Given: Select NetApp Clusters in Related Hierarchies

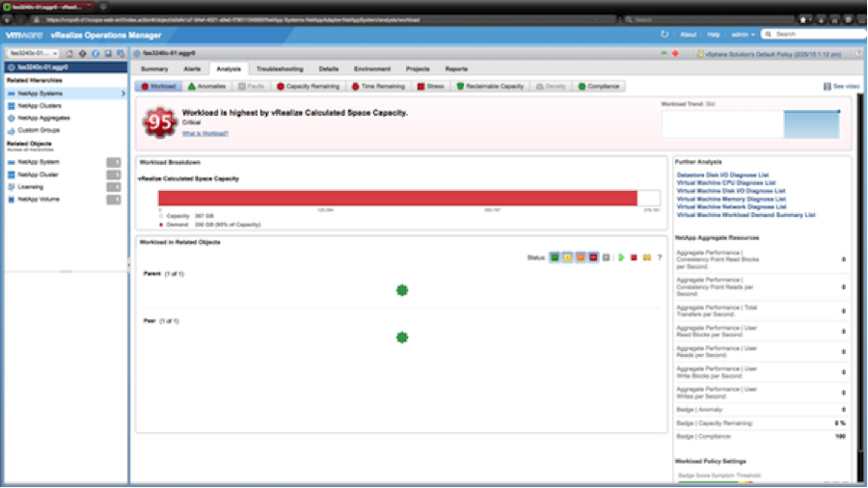Looking at the screenshot, I should 40,106.
